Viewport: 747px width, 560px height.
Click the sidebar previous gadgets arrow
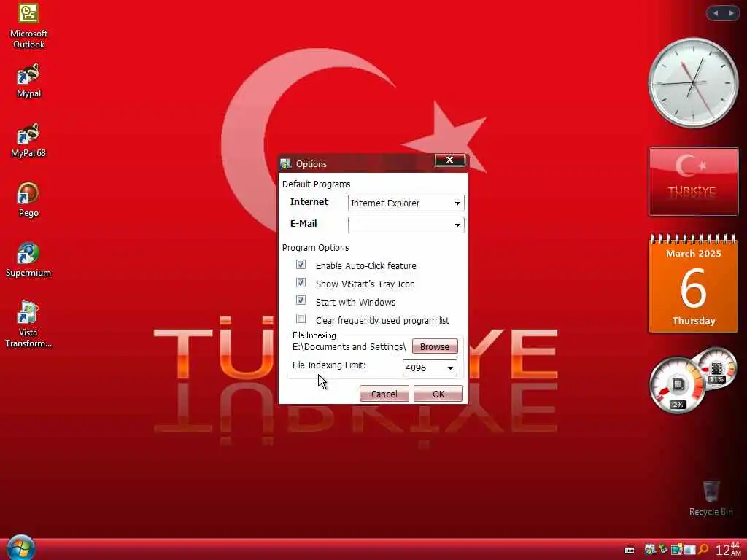pyautogui.click(x=715, y=13)
